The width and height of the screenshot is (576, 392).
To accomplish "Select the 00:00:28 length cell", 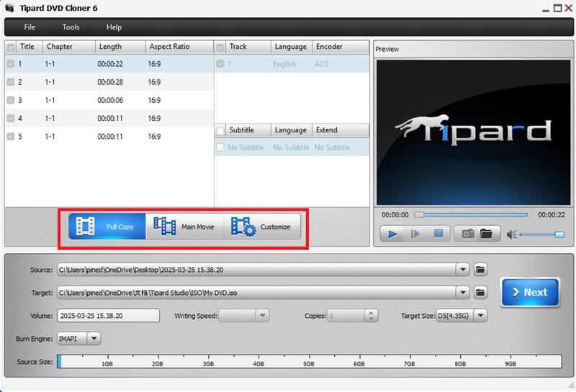I will click(110, 82).
